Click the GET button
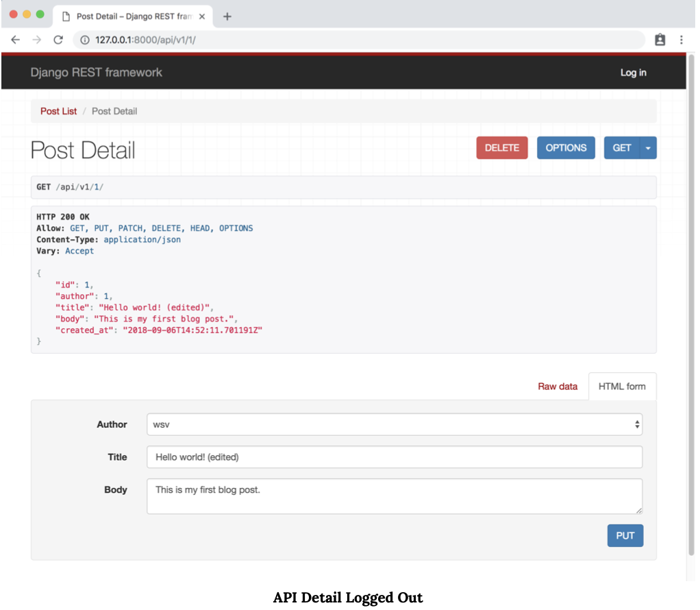The height and width of the screenshot is (610, 700). tap(621, 148)
